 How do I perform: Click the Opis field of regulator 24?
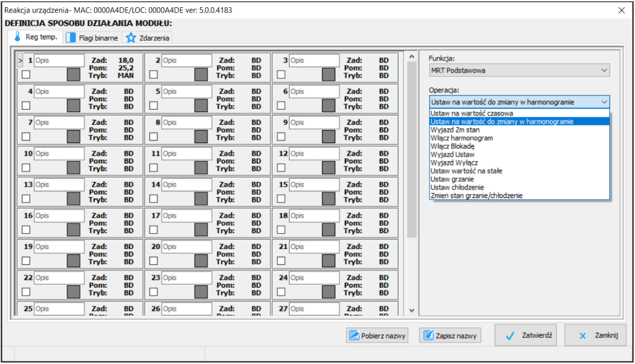pos(314,278)
